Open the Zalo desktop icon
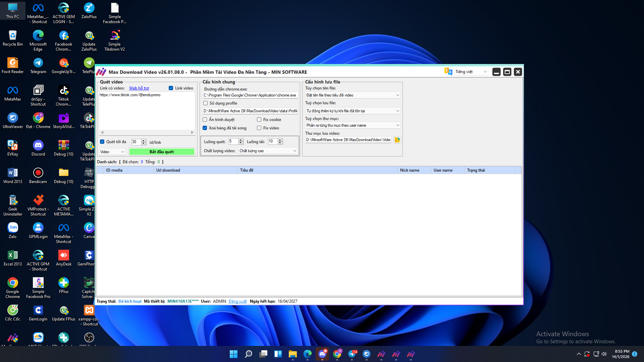This screenshot has width=644, height=362. click(13, 231)
